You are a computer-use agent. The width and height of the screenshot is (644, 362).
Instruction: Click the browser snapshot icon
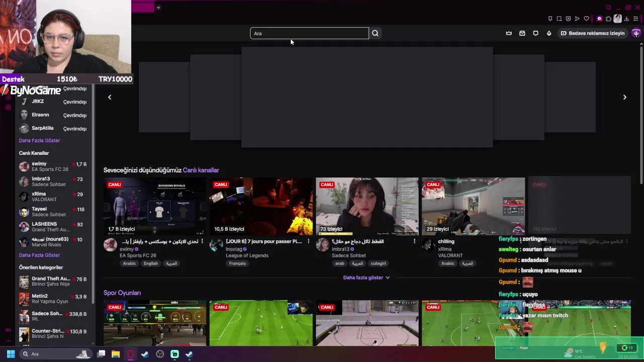pyautogui.click(x=559, y=19)
